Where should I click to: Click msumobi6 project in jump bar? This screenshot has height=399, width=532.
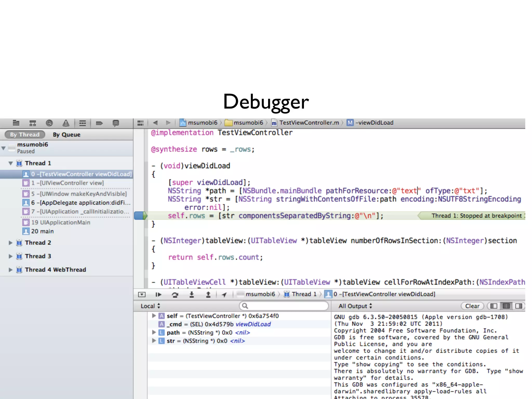(198, 123)
